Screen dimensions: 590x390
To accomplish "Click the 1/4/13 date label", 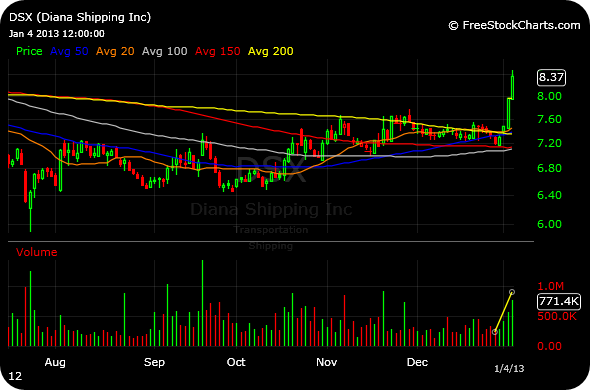I will (509, 368).
